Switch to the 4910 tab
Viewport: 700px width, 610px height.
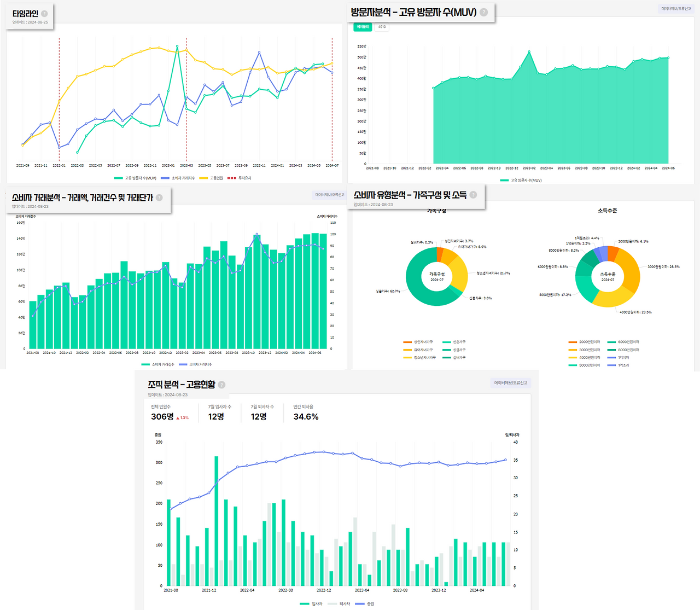coord(382,27)
